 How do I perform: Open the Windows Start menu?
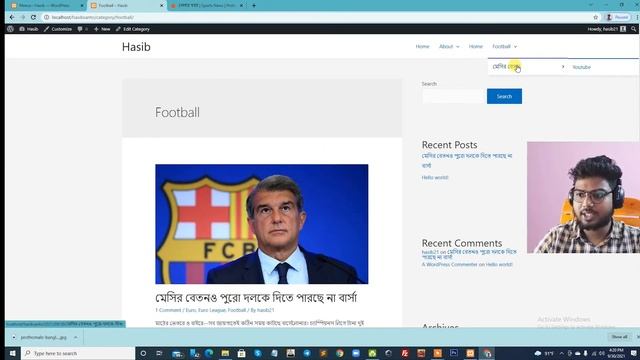[x=12, y=353]
